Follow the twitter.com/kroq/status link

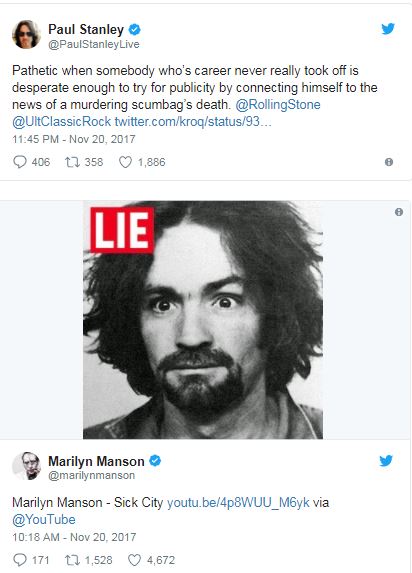(193, 121)
